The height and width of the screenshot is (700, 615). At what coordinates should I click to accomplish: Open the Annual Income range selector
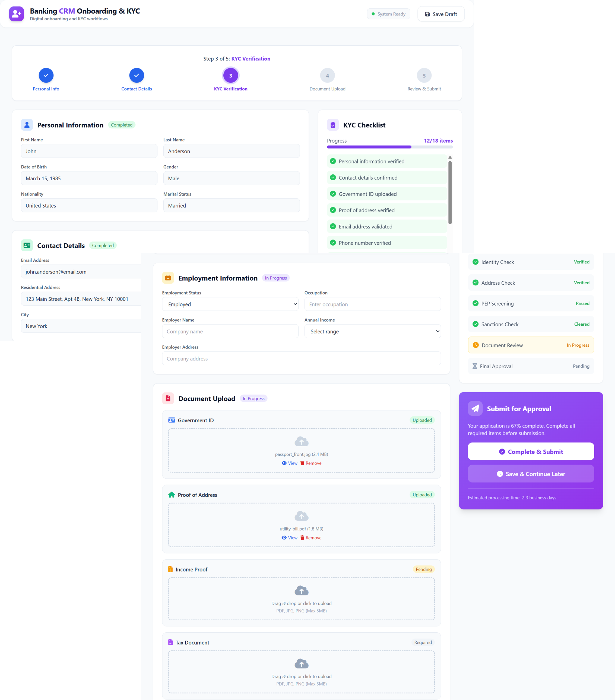(372, 331)
